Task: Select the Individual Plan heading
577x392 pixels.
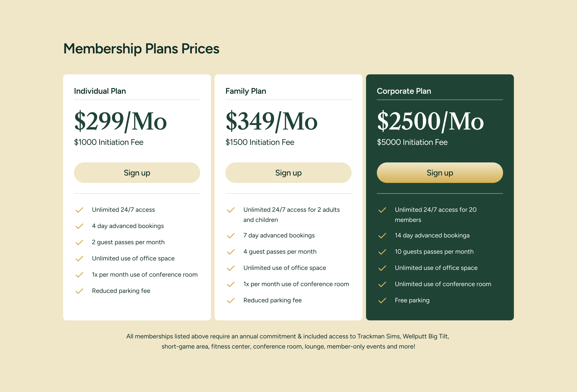Action: point(100,91)
